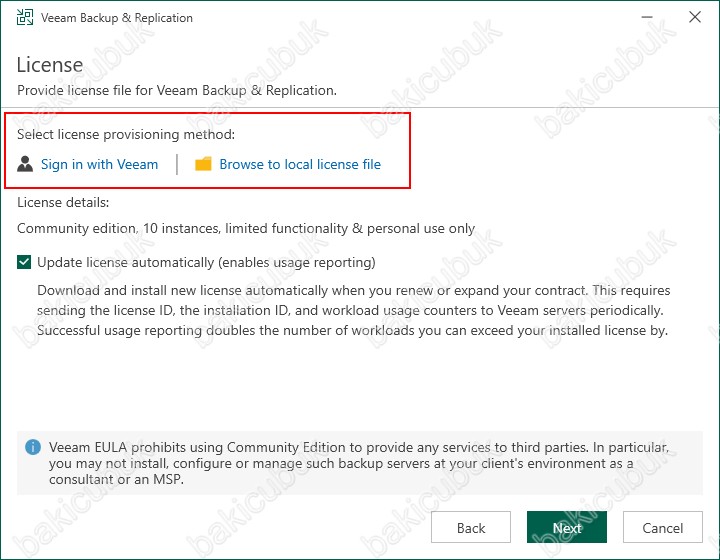Go to the Next step
Viewport: 720px width, 560px height.
[x=567, y=527]
